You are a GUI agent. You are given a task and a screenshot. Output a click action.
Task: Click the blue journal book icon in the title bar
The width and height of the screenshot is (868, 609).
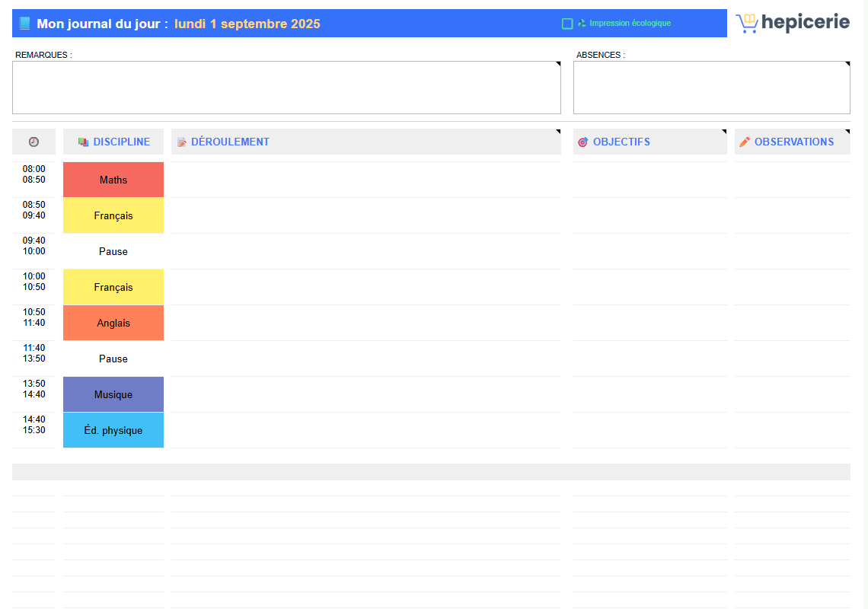click(x=25, y=24)
